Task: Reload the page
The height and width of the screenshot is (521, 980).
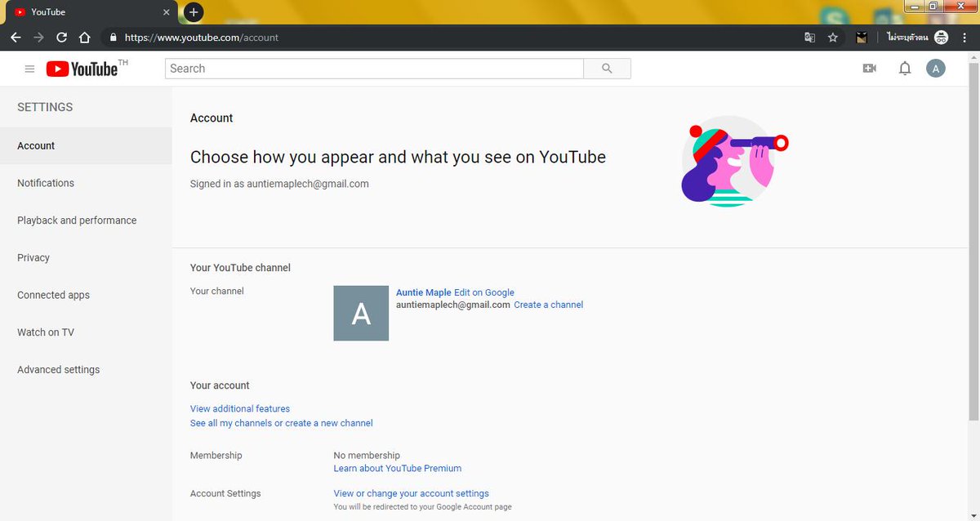Action: (61, 38)
